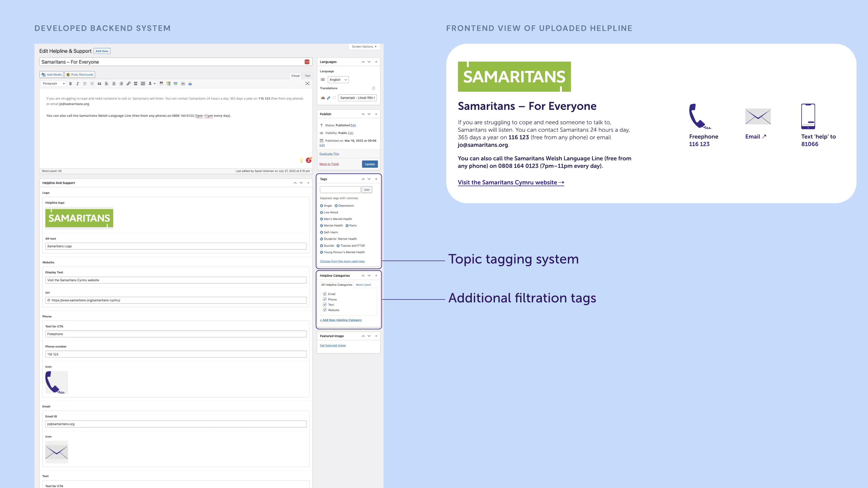Screen dimensions: 868x488
Task: Collapse the Tags panel with its triangle toggle
Action: click(376, 179)
